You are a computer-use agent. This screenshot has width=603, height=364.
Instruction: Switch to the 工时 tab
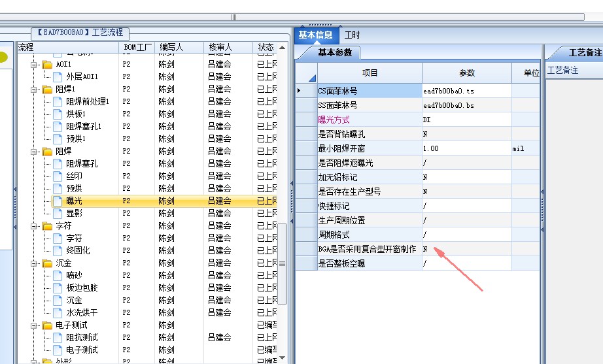tap(353, 35)
